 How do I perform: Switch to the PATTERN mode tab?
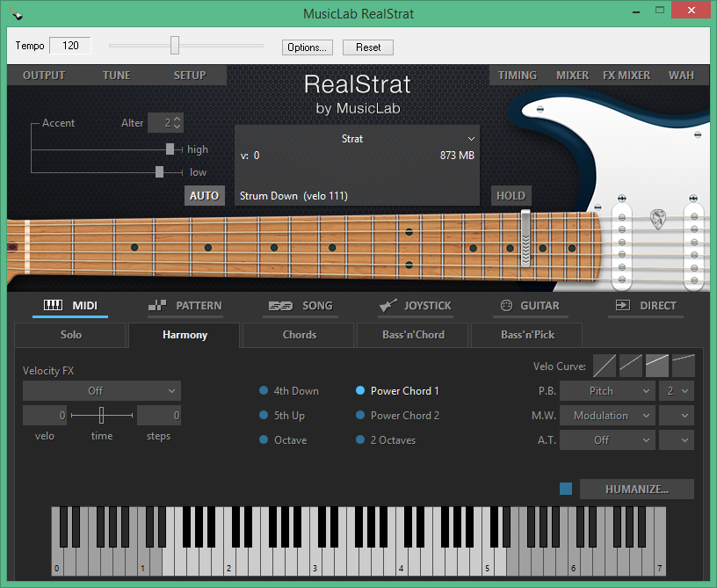(185, 306)
